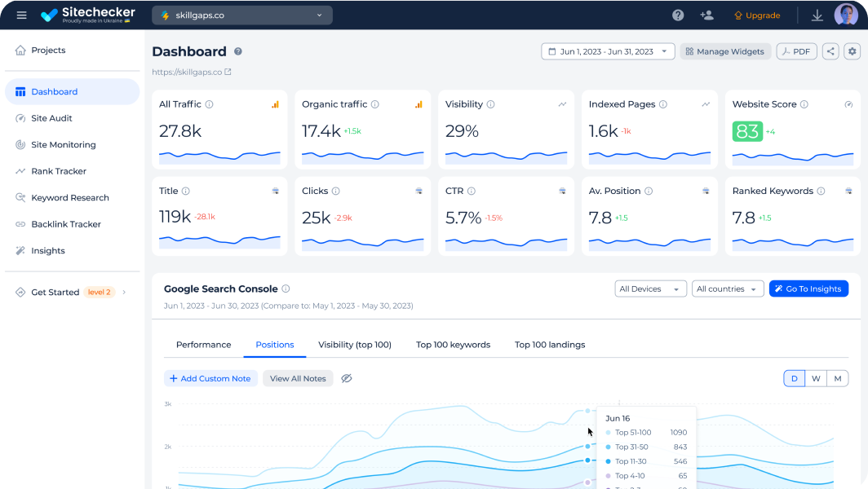The image size is (868, 489).
Task: Select the D daily granularity toggle
Action: coord(795,378)
